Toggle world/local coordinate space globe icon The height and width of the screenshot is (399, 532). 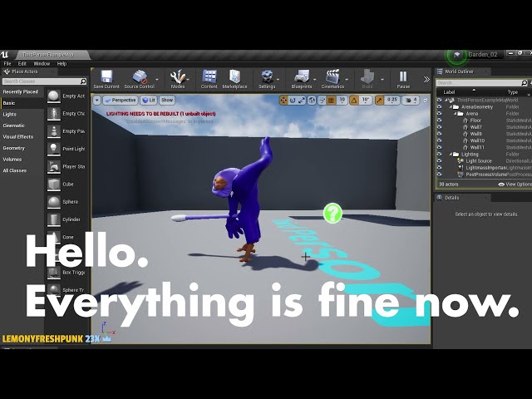coord(312,100)
